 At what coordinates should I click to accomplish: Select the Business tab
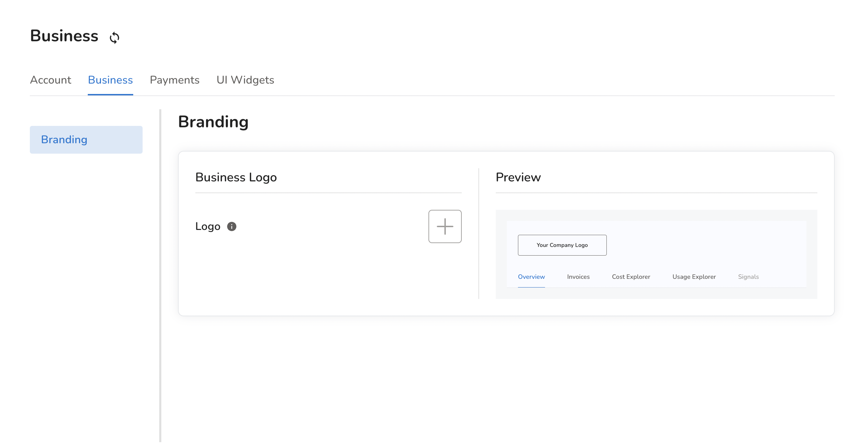click(x=110, y=80)
